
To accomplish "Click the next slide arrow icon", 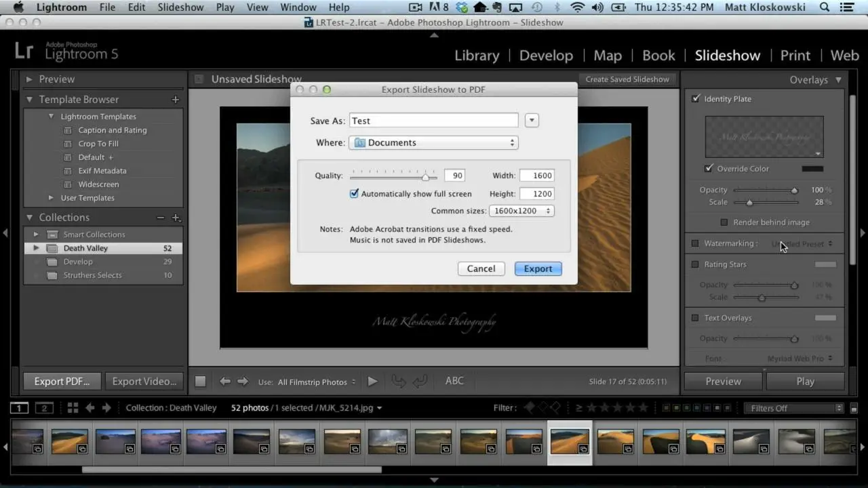I will pos(243,381).
